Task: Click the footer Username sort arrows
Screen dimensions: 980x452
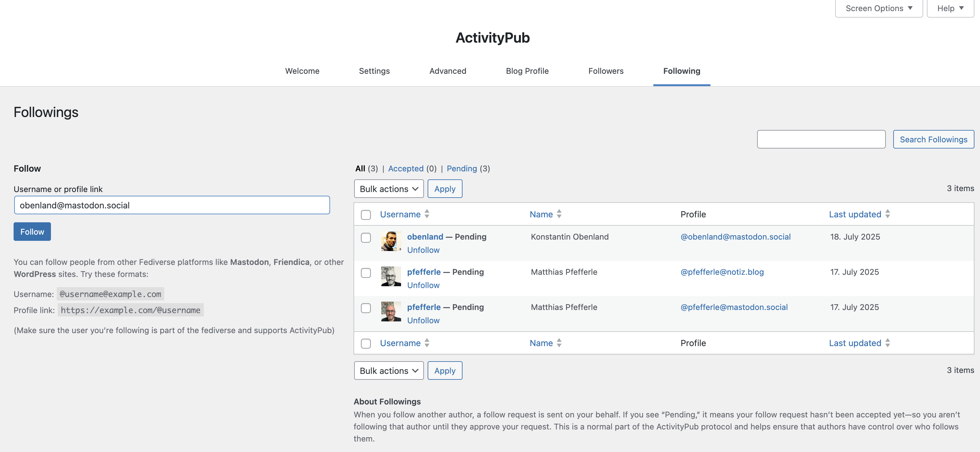Action: (x=427, y=343)
